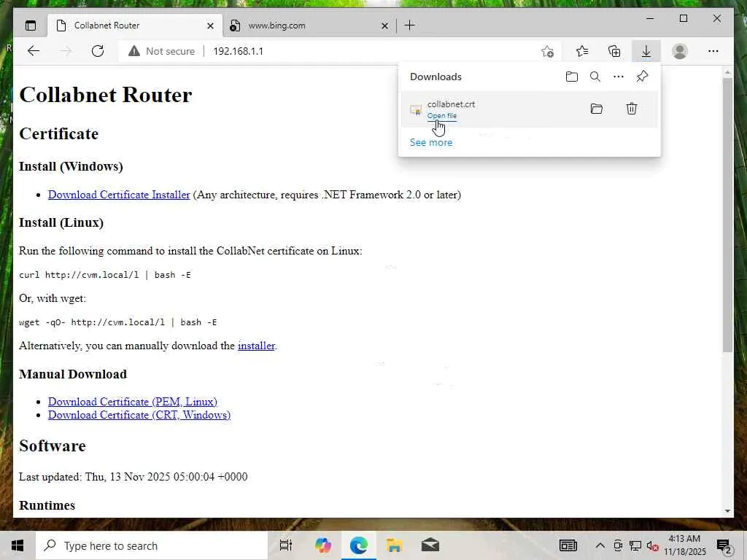Open more options in Downloads panel
The height and width of the screenshot is (560, 747).
point(619,77)
